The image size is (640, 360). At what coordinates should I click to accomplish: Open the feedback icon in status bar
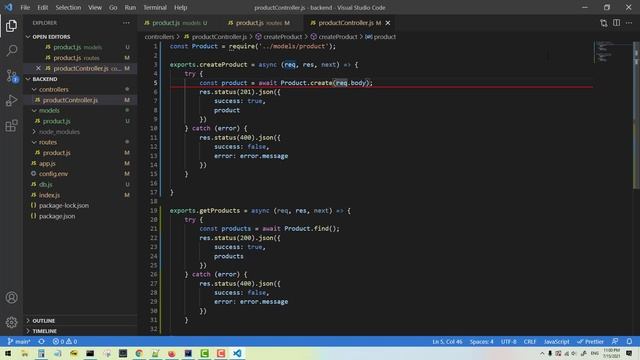[615, 342]
